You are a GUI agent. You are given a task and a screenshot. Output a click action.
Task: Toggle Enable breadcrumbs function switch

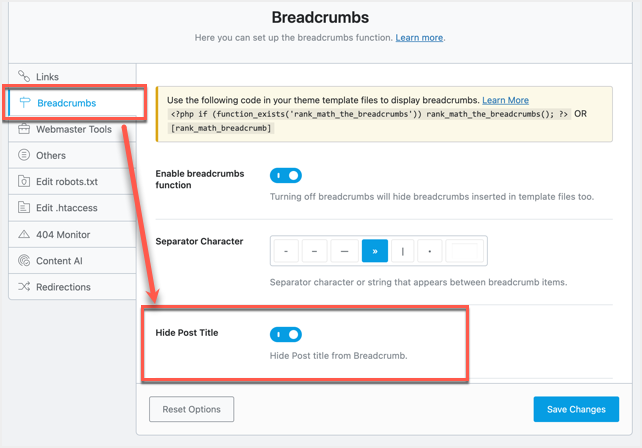coord(286,175)
